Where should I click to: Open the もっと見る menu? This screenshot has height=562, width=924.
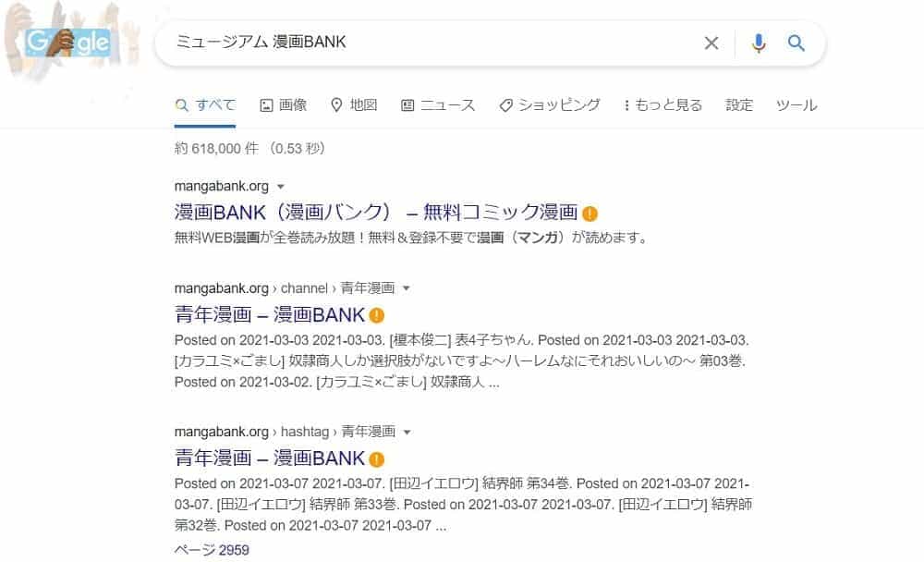click(663, 105)
